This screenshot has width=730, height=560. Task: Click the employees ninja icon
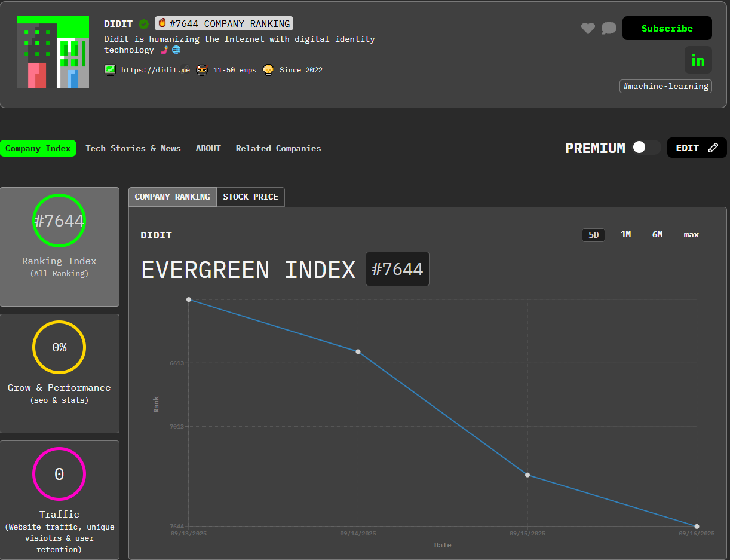(203, 70)
